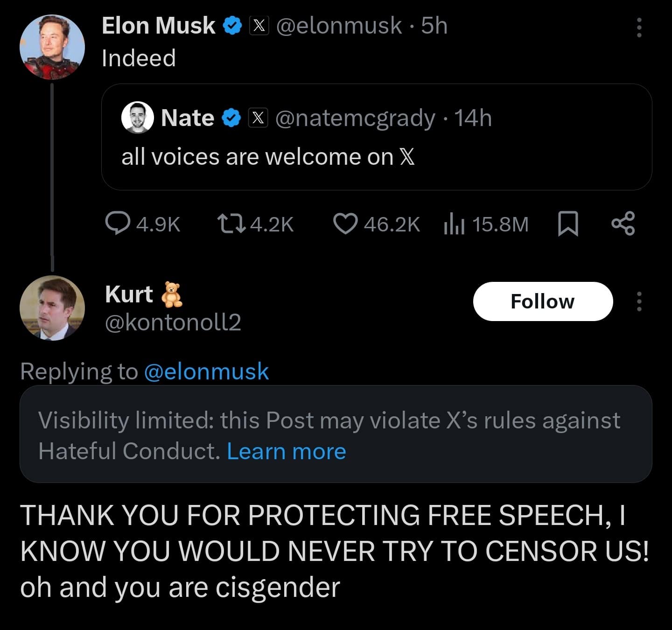Click the X affiliation badge beside Nate's name
Viewport: 672px width, 630px height.
(x=258, y=118)
